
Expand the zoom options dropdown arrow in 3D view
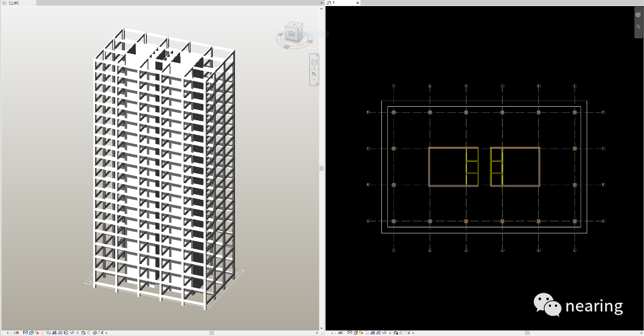[314, 79]
